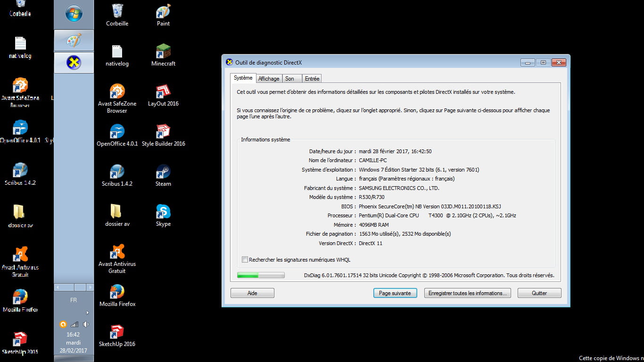Click the Pentium(R) Dual-Core CPU value

[x=438, y=216]
